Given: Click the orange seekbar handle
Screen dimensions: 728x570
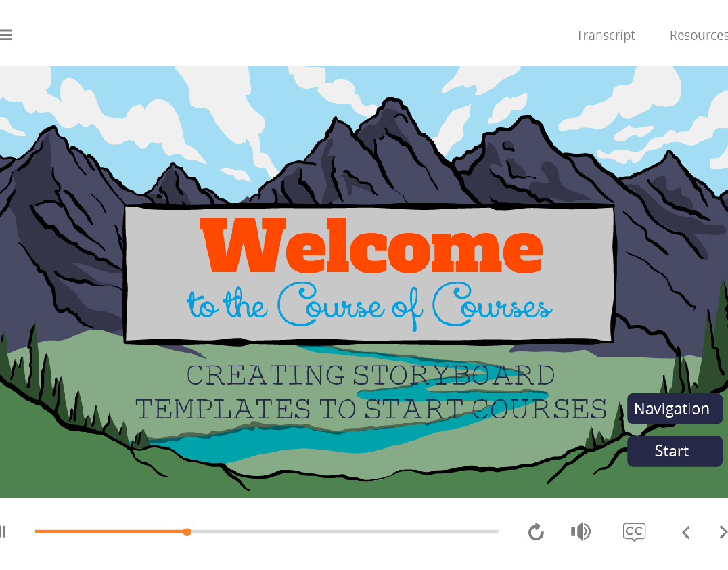Looking at the screenshot, I should coord(187,532).
